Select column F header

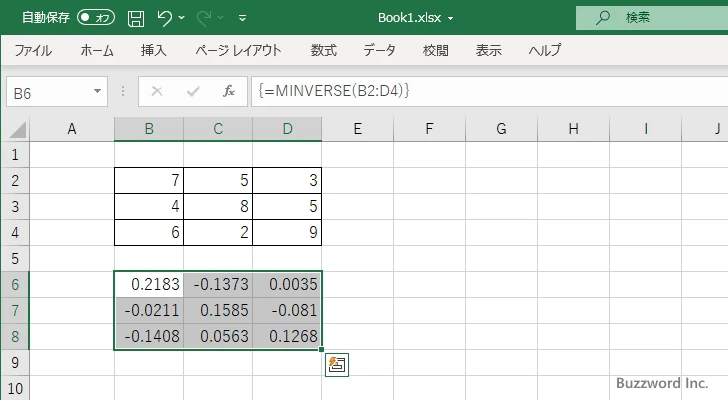pos(429,129)
